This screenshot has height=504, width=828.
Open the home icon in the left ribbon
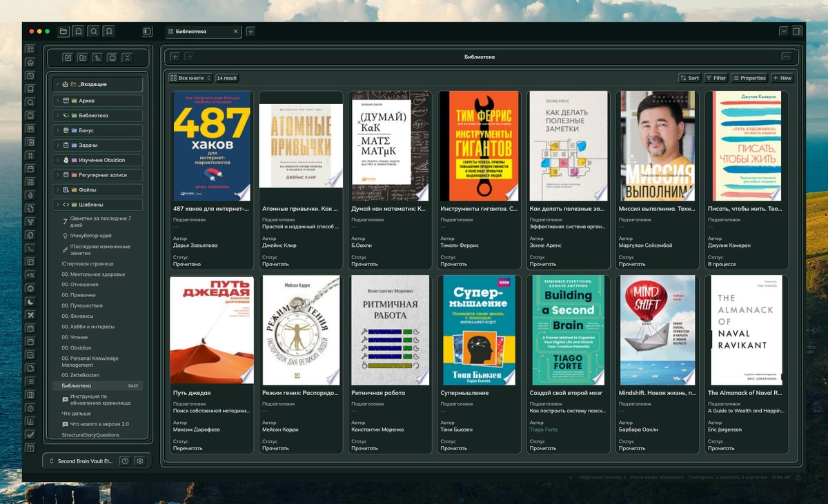click(30, 62)
